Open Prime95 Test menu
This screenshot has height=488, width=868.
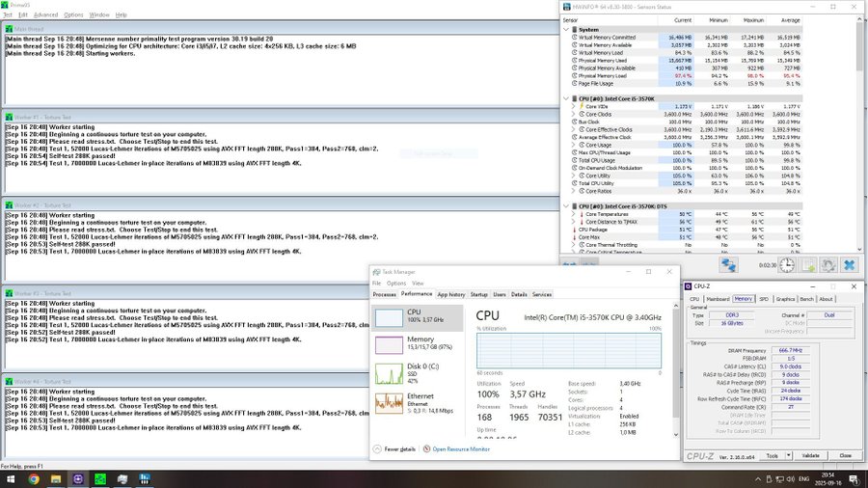[x=8, y=14]
